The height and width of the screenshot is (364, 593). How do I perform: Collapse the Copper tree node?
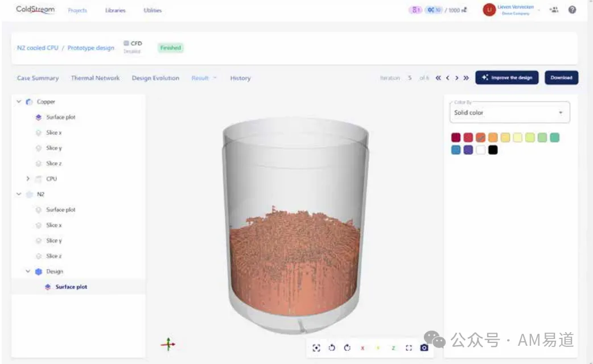(19, 102)
